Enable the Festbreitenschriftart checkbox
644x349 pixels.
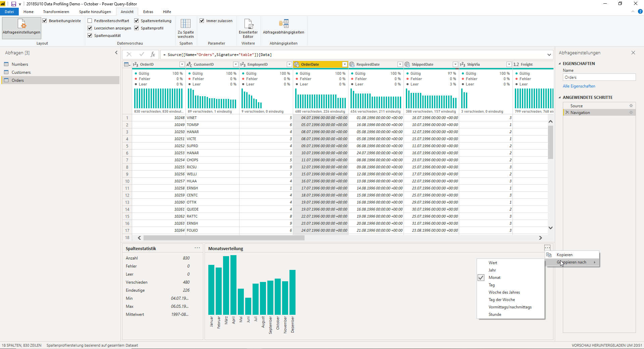(x=90, y=21)
